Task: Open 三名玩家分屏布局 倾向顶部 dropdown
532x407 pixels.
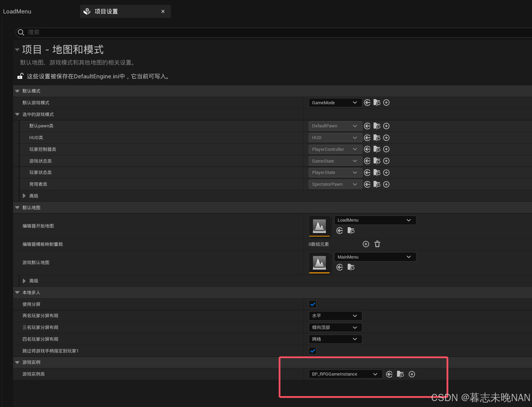Action: pos(335,327)
